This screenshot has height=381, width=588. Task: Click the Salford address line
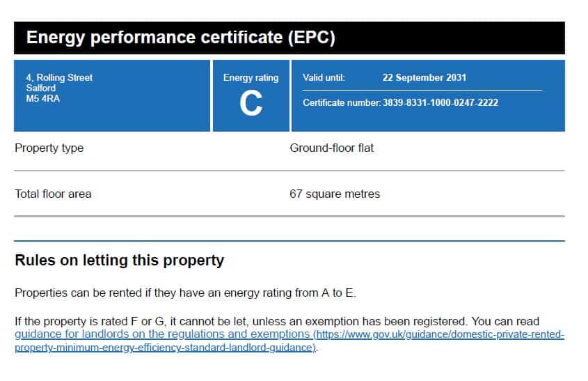[x=40, y=88]
